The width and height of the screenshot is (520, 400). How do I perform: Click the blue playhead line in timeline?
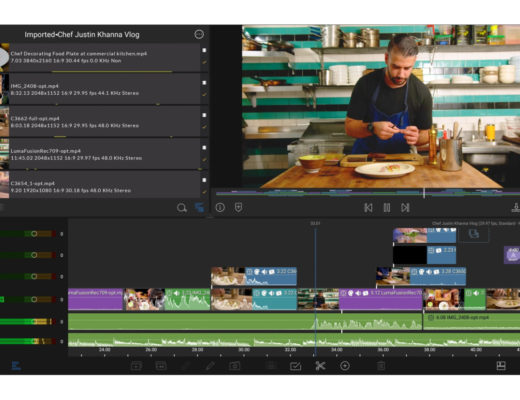(315, 293)
